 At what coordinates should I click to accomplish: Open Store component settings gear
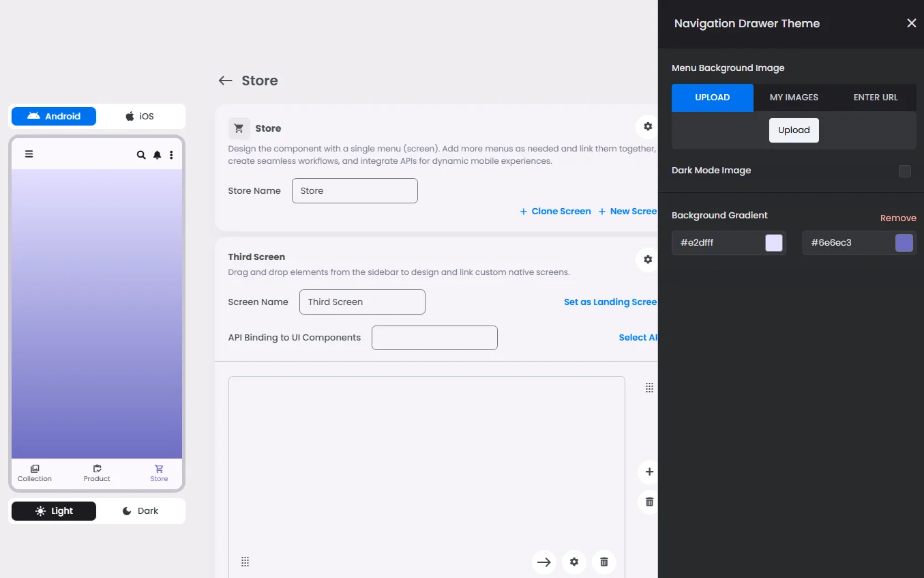(648, 126)
